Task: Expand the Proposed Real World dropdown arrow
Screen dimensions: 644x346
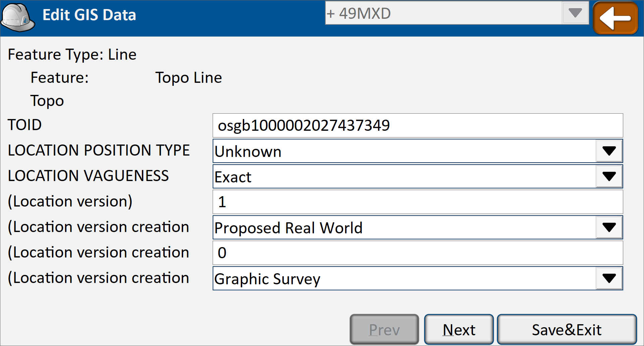Action: [609, 227]
